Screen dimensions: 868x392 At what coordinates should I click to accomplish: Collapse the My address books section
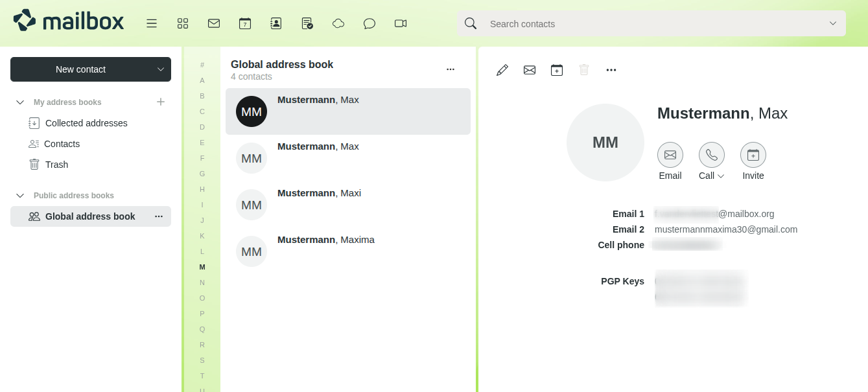coord(19,102)
